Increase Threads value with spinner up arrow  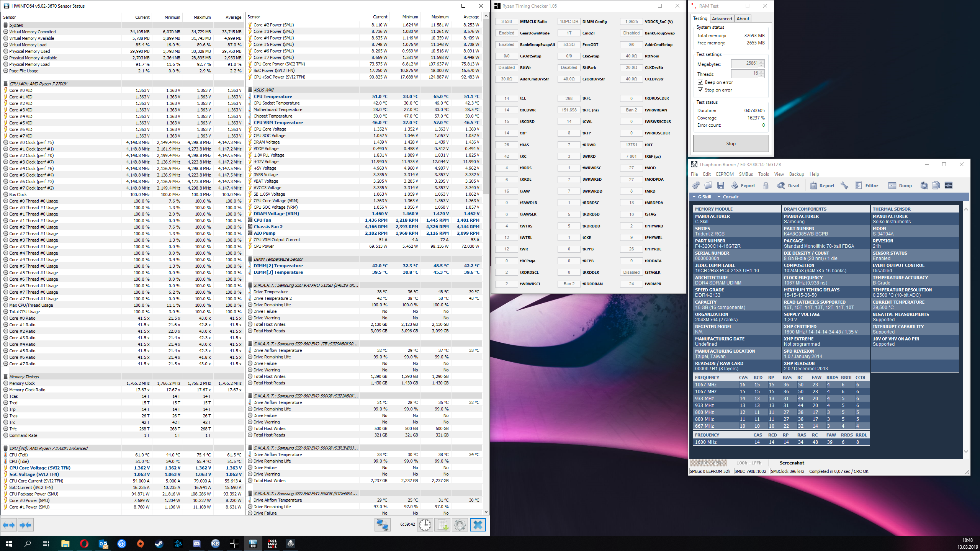(761, 72)
